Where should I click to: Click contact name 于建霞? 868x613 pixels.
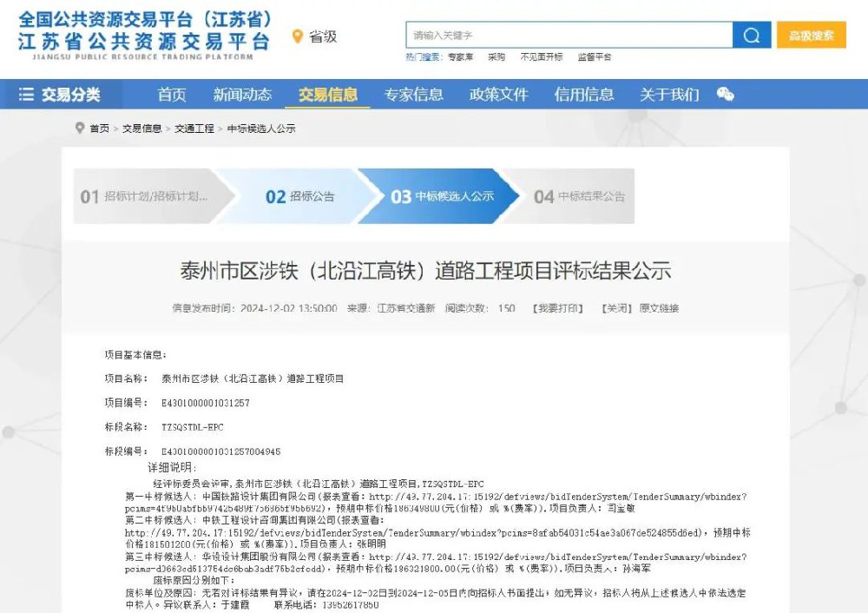236,604
